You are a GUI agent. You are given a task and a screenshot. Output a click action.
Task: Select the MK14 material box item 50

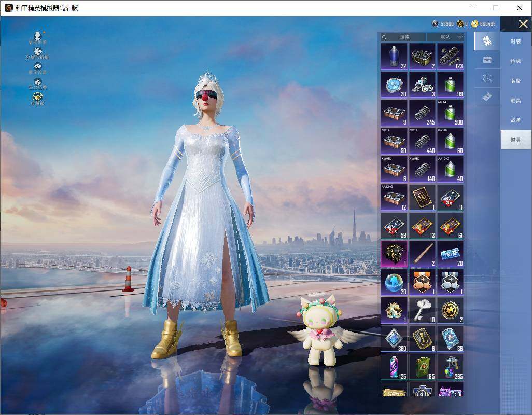[x=394, y=141]
